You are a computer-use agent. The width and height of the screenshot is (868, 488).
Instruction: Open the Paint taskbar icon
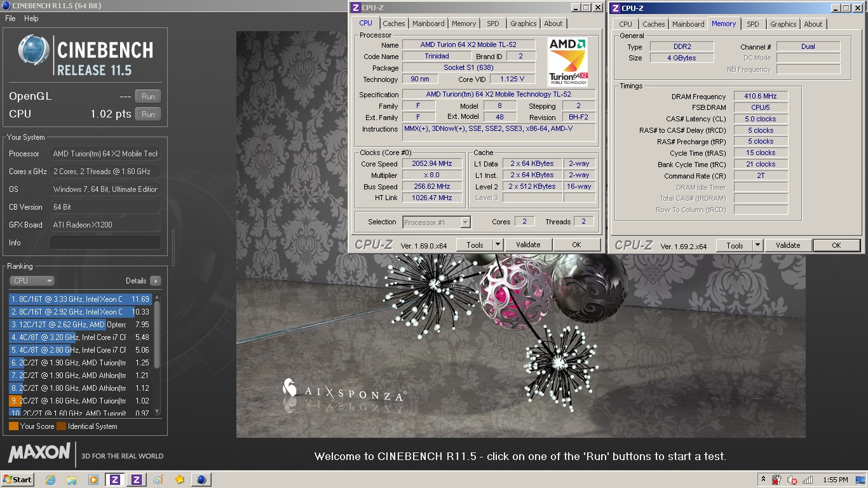pos(158,480)
